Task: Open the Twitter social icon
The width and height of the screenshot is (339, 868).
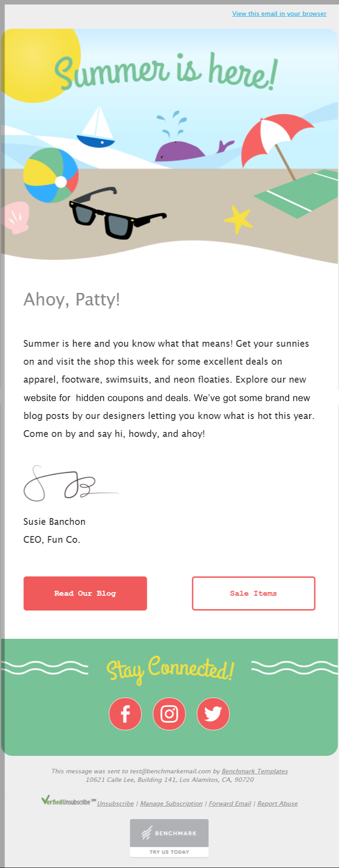Action: [x=213, y=714]
